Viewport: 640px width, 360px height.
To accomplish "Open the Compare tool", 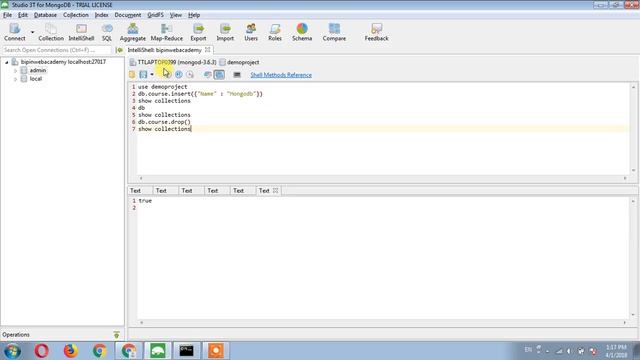I will click(334, 32).
